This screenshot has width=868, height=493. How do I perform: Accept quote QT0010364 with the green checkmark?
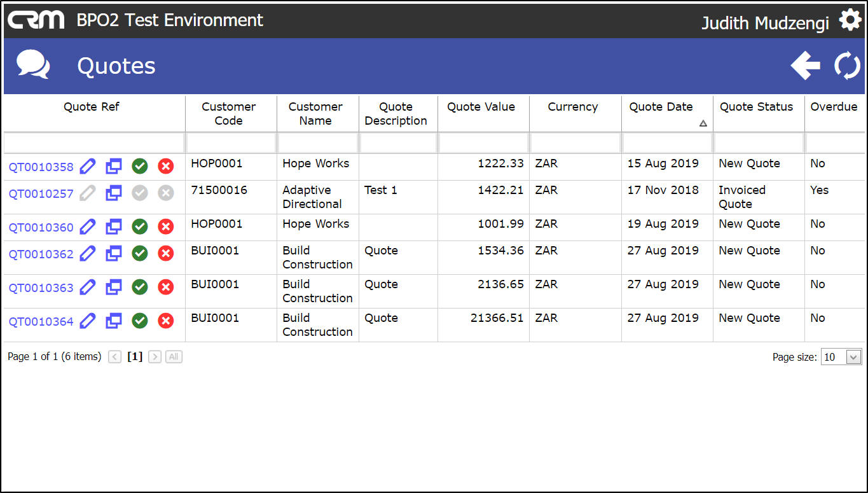point(140,321)
